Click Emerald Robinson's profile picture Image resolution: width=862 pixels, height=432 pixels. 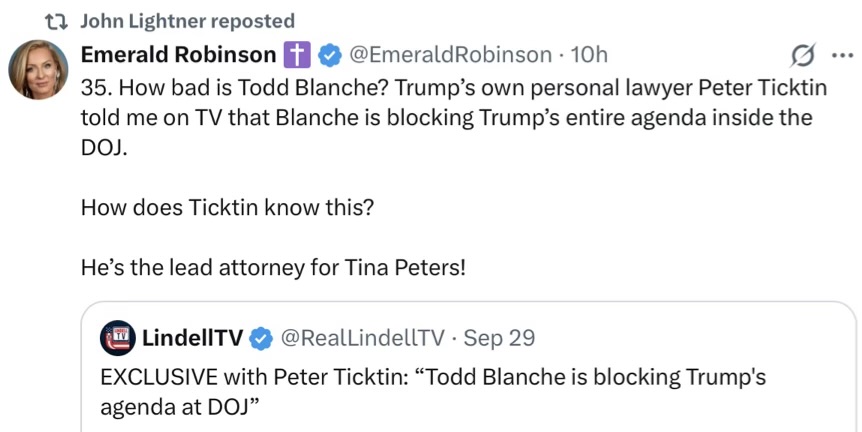38,71
